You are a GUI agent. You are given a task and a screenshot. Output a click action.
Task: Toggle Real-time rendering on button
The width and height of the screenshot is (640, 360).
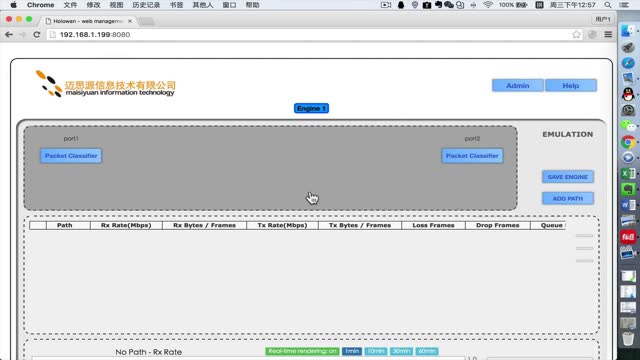pos(302,351)
